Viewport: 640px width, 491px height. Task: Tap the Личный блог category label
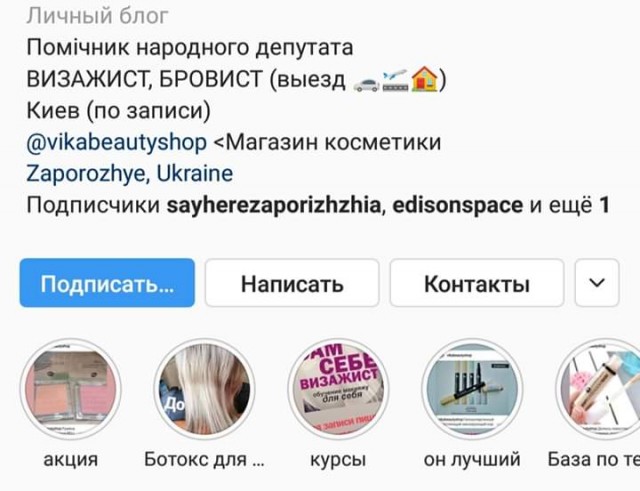click(98, 16)
